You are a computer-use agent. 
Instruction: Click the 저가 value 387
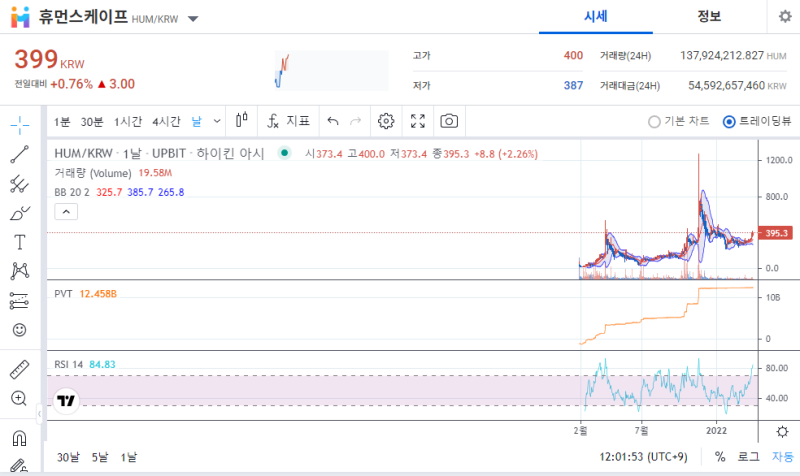pos(573,85)
